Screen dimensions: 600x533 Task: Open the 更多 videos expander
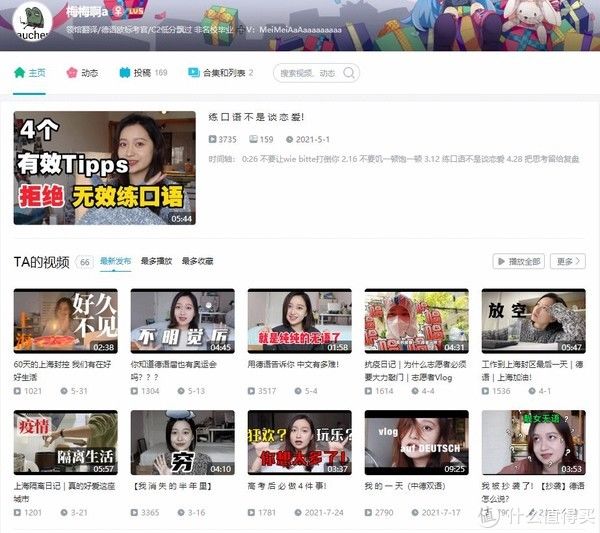[x=568, y=261]
